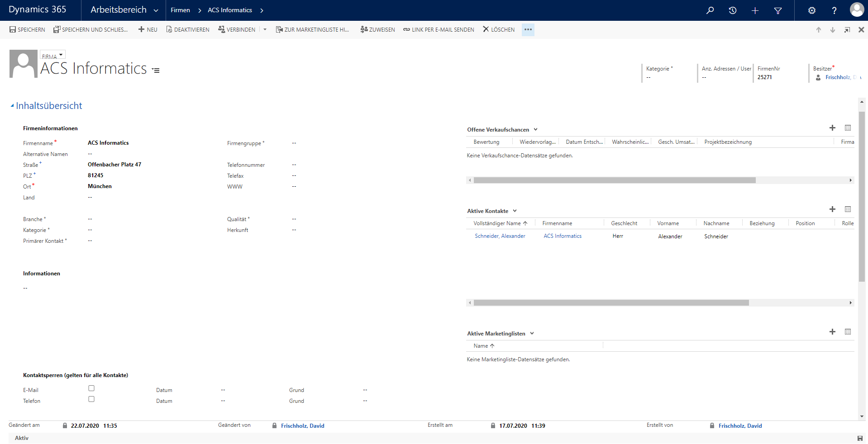The image size is (868, 444).
Task: Click the more commands ellipsis button
Action: (x=528, y=30)
